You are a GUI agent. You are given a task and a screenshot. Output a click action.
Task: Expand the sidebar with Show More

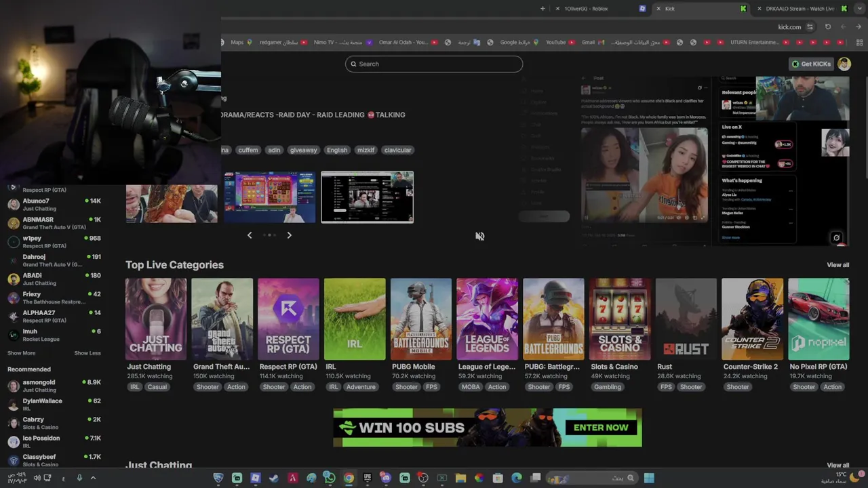click(x=21, y=353)
